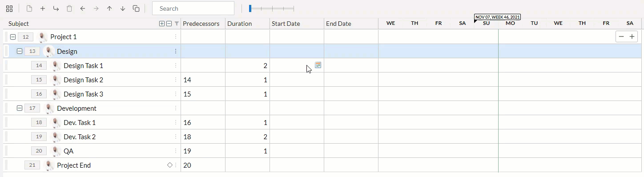Click the Subject column header
This screenshot has height=177, width=644.
coord(19,24)
